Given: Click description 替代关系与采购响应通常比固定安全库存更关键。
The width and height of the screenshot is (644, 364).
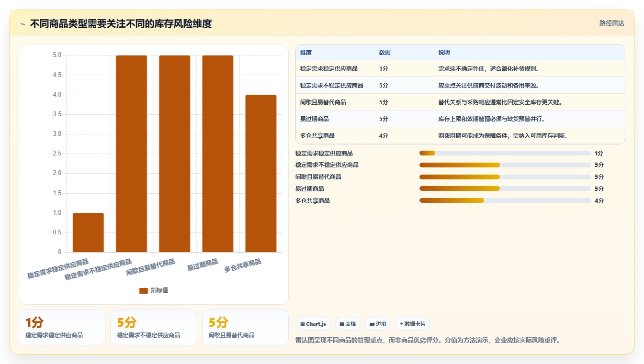Looking at the screenshot, I should pyautogui.click(x=500, y=102).
